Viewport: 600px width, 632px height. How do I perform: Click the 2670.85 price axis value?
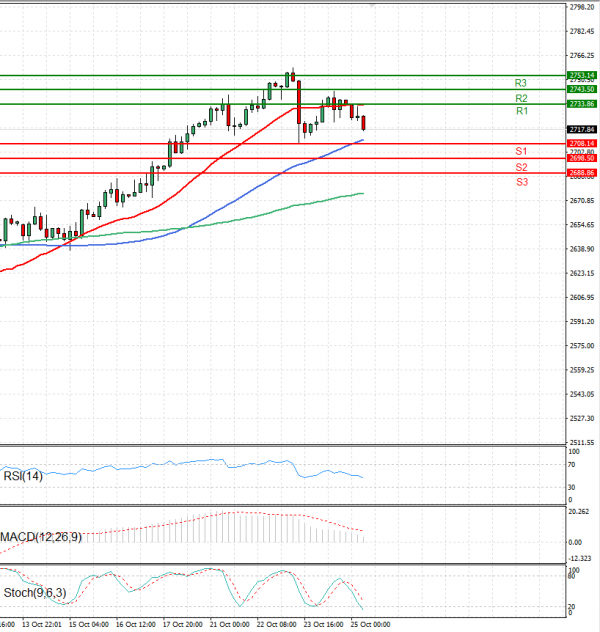click(x=581, y=200)
